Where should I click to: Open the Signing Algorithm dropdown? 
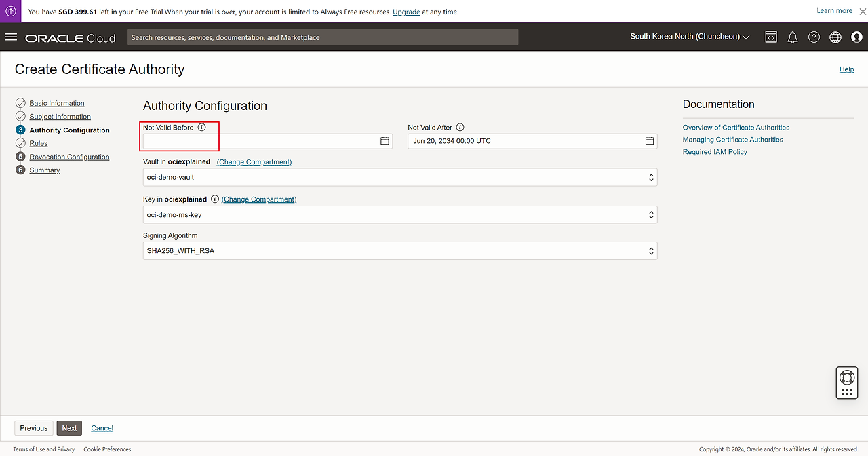tap(400, 251)
